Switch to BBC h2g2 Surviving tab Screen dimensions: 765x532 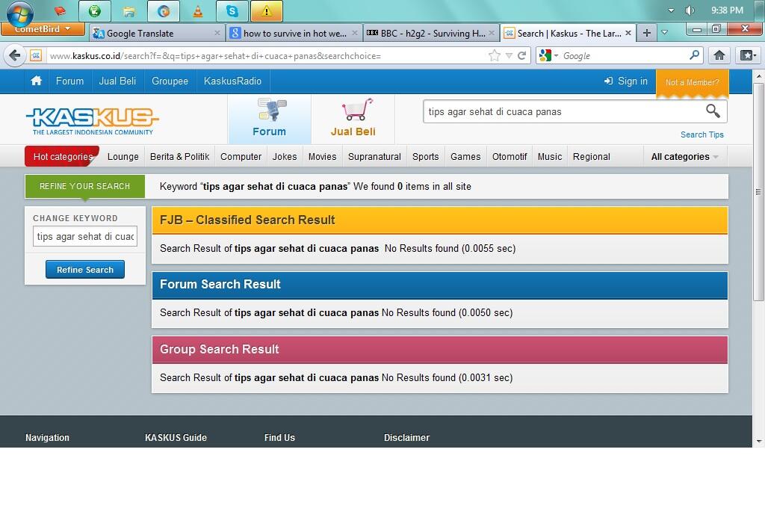click(431, 33)
